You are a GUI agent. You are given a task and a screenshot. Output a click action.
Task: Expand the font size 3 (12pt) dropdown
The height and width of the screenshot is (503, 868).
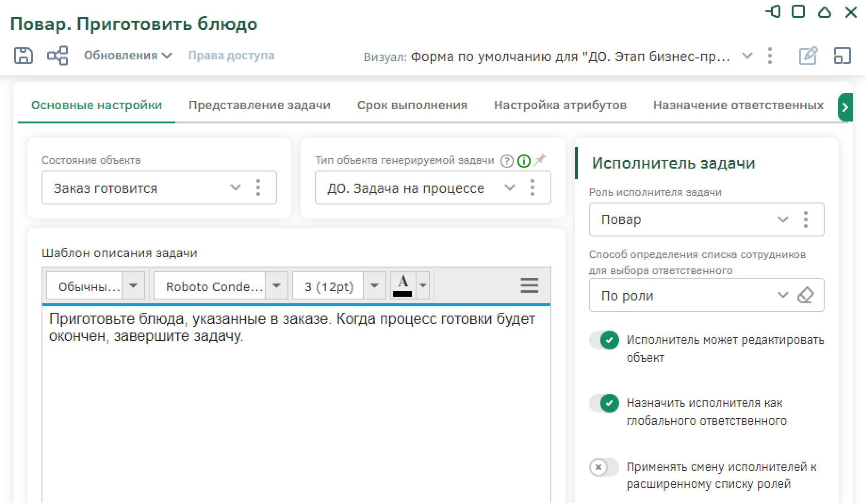click(x=375, y=286)
